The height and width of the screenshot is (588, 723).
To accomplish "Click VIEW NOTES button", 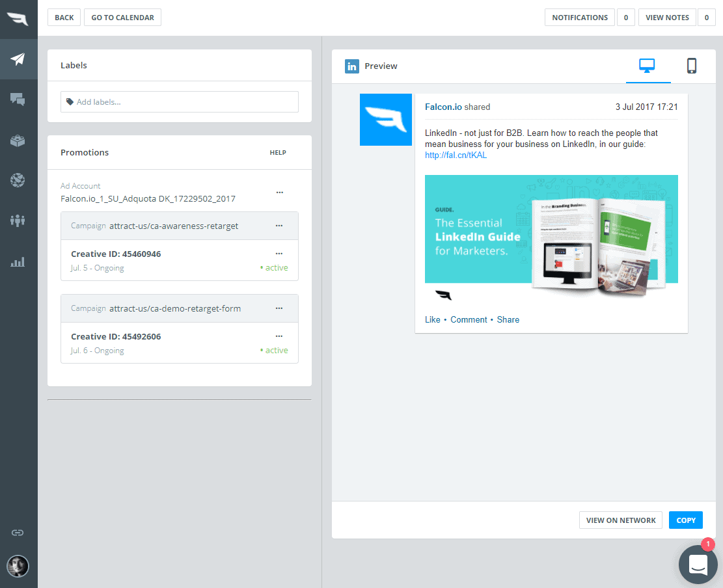I will (667, 18).
